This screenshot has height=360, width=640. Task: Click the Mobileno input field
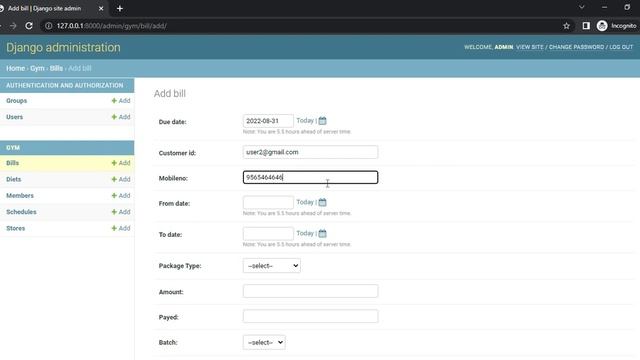tap(310, 177)
